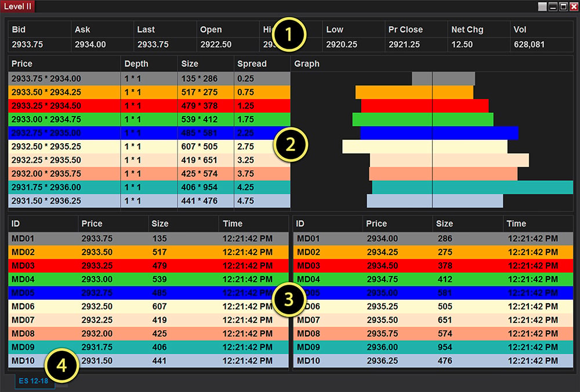Select ask row with price 2935.00
The width and height of the screenshot is (580, 392).
[433, 293]
